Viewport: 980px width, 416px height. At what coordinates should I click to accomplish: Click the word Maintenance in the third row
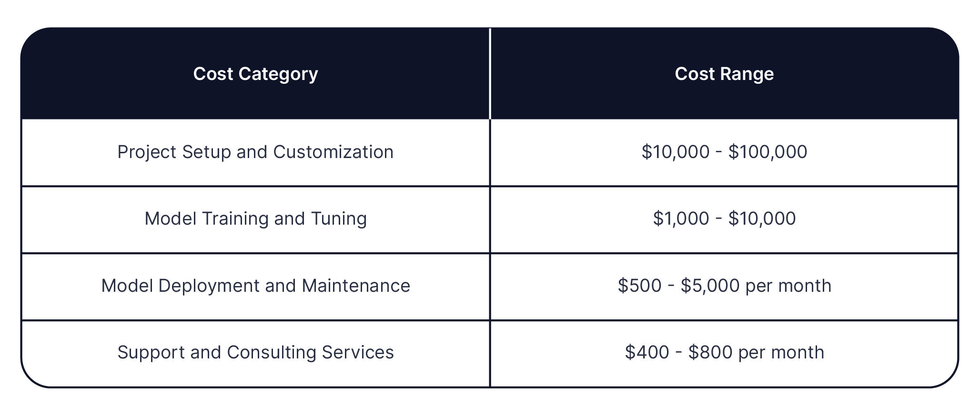(x=356, y=286)
